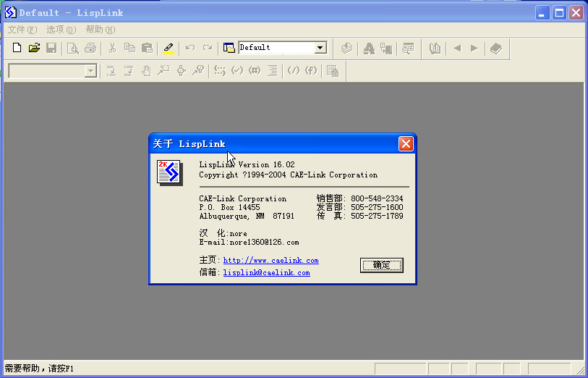The image size is (588, 378).
Task: Click the project window icon beside Default
Action: [229, 48]
